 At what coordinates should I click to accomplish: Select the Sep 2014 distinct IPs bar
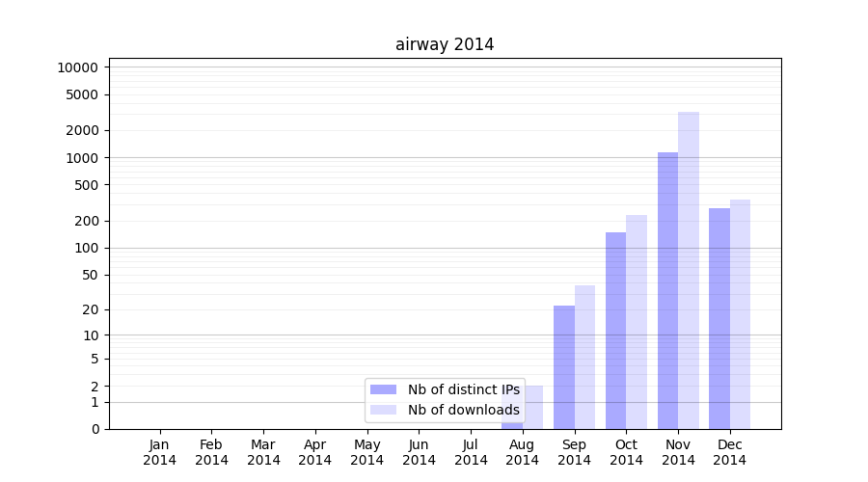564,366
